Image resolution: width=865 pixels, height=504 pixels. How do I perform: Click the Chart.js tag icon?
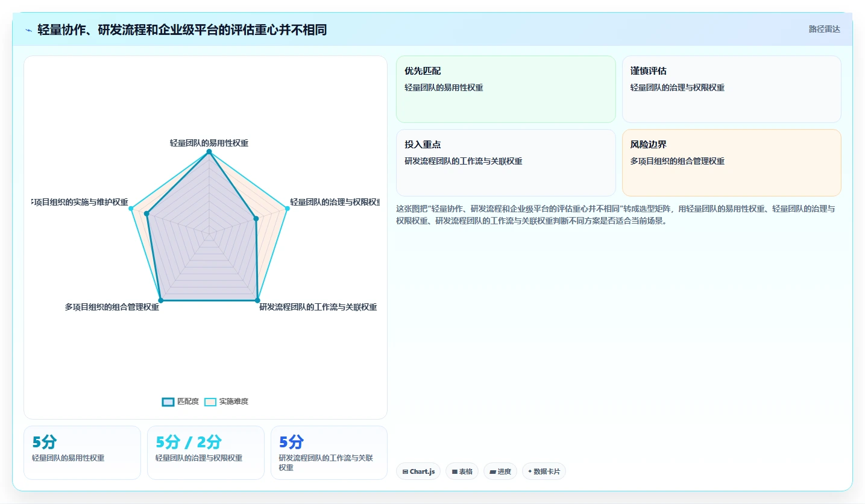(x=405, y=471)
